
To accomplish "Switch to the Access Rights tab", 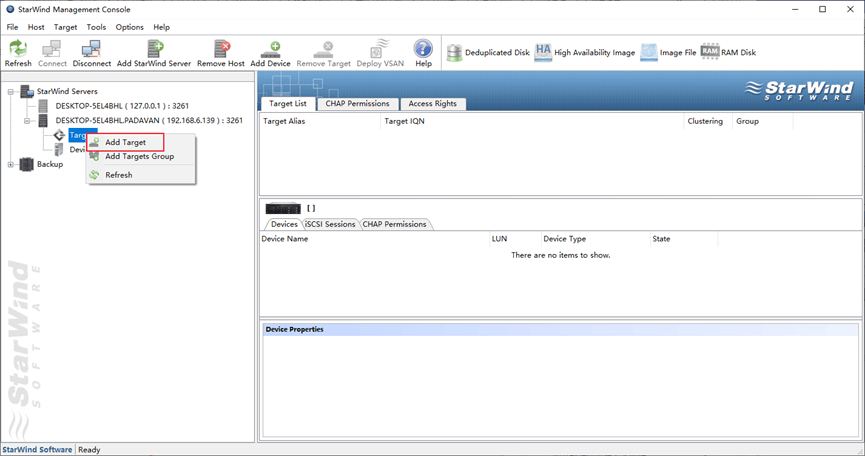I will coord(432,103).
